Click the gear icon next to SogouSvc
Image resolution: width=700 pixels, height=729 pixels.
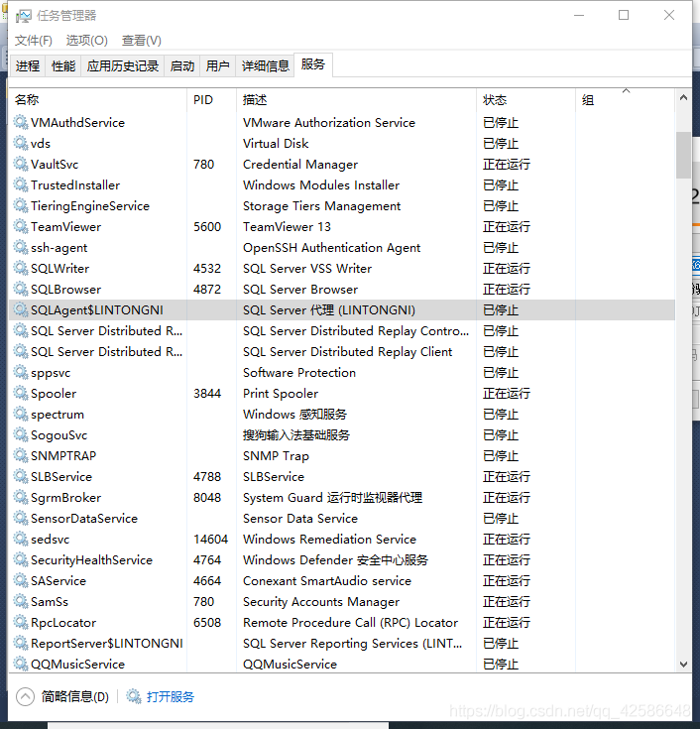point(21,435)
